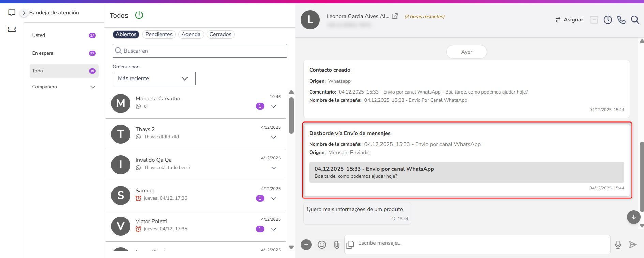The image size is (644, 258).
Task: Click the send message arrow icon
Action: click(633, 245)
